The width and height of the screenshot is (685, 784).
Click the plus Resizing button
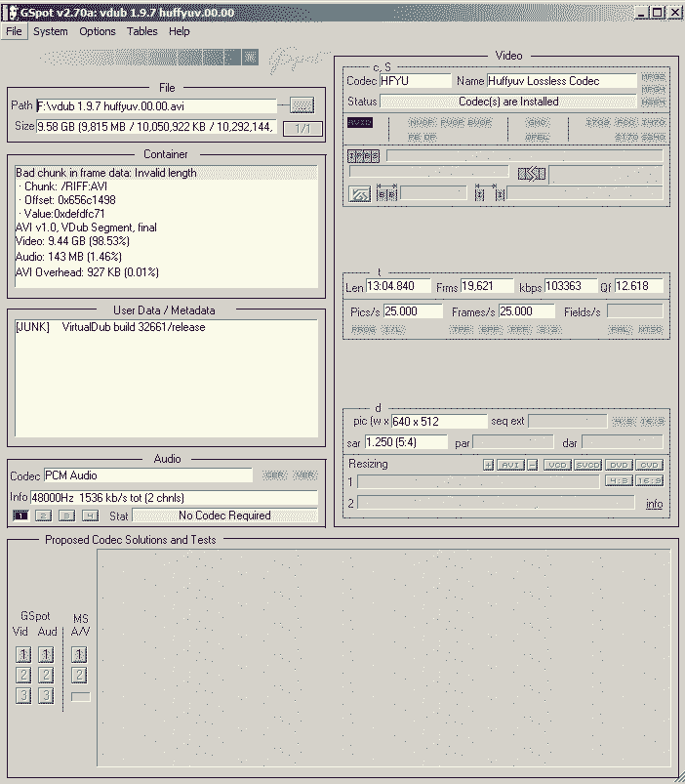[488, 465]
